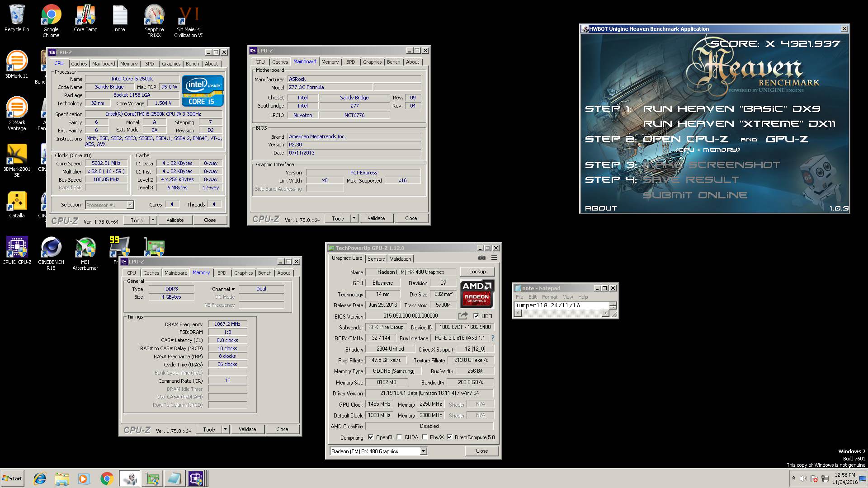Toggle the PhysX computing checkbox
868x488 pixels.
point(425,437)
